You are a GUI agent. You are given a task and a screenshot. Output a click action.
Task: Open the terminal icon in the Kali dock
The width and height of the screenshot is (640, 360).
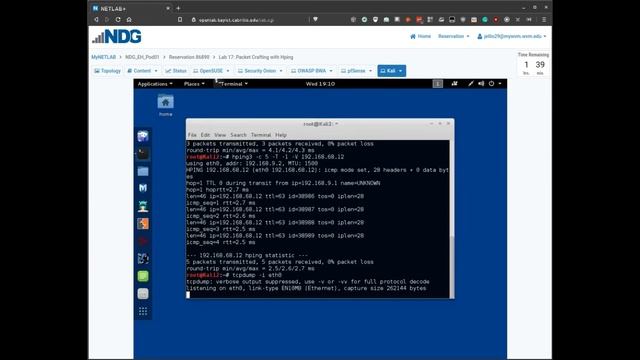point(143,153)
